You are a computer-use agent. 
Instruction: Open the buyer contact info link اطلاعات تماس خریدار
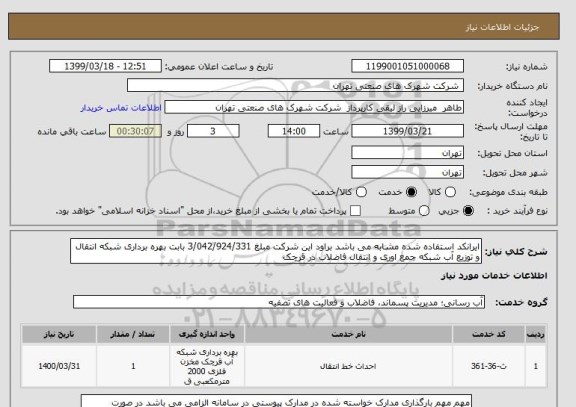tap(121, 108)
